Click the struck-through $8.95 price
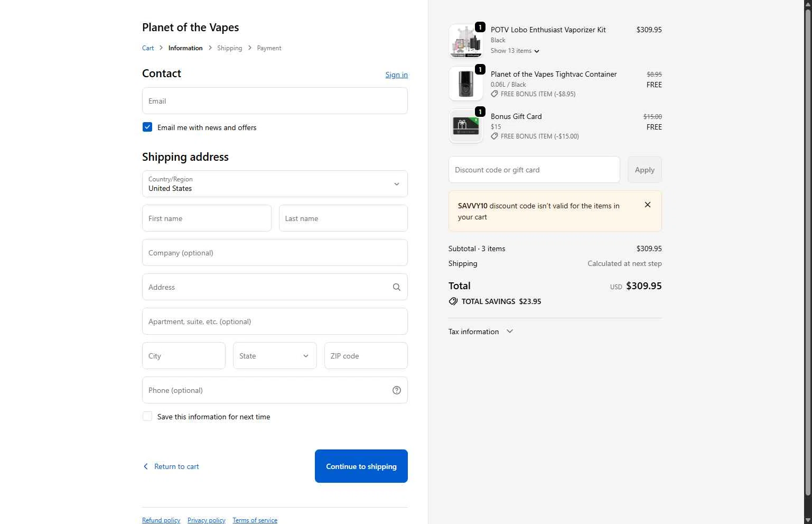 tap(655, 75)
